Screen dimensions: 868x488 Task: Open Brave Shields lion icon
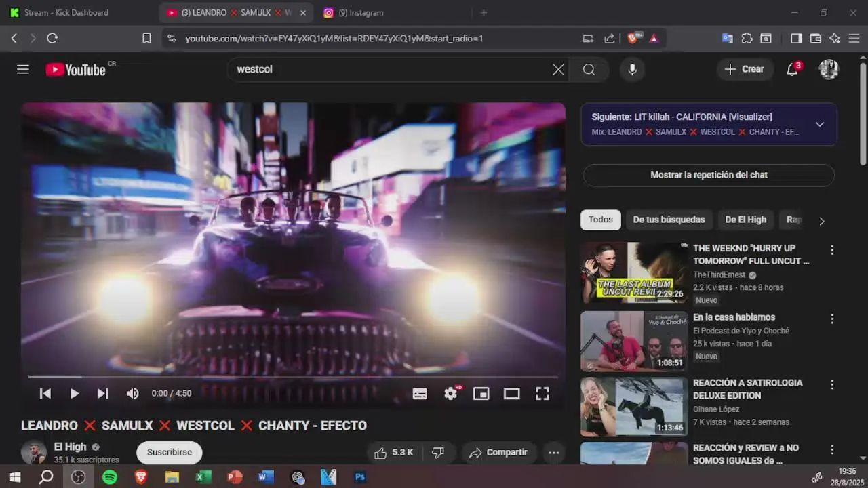tap(633, 39)
